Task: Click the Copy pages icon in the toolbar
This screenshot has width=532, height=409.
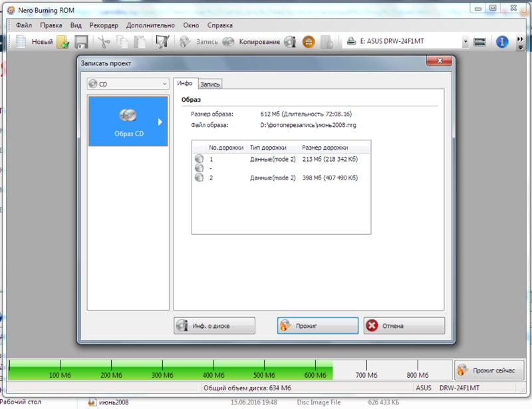Action: [122, 42]
